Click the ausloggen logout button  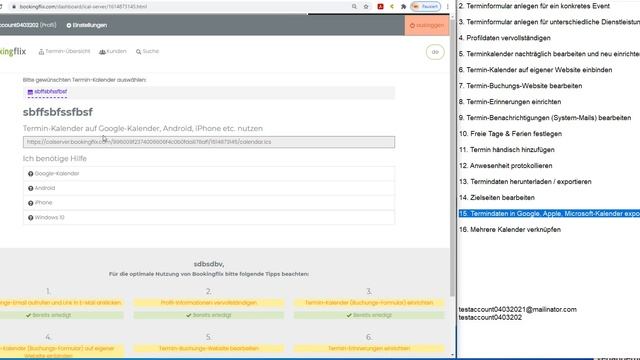pos(427,25)
